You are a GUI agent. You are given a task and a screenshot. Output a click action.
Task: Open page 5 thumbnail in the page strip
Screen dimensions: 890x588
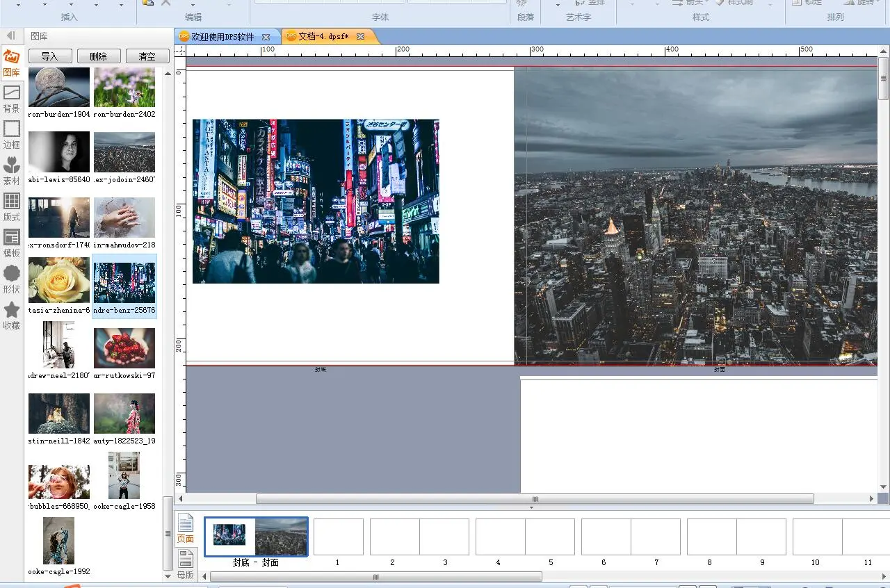pos(550,537)
